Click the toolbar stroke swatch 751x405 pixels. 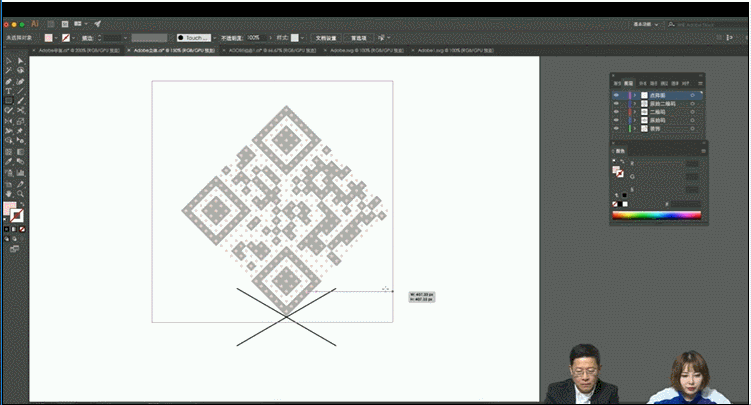pyautogui.click(x=17, y=216)
